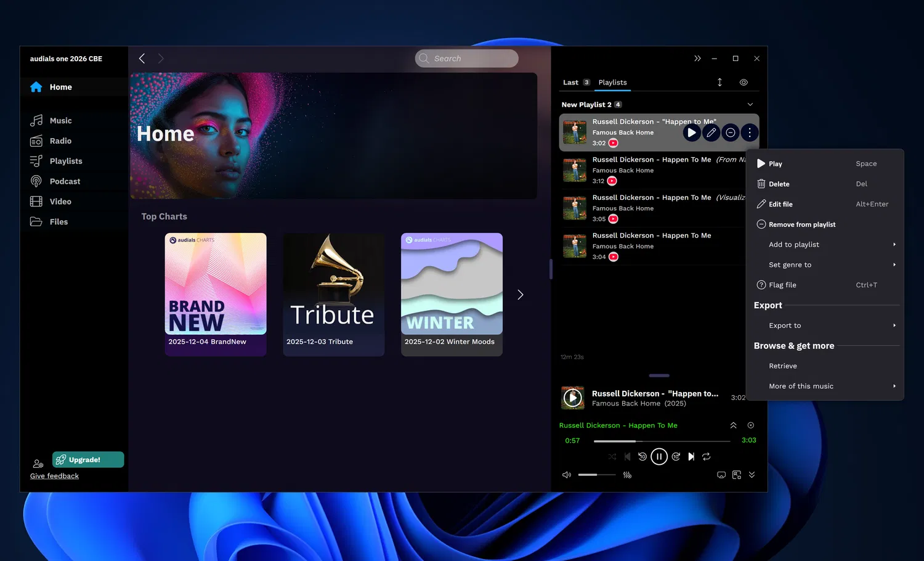Viewport: 924px width, 561px height.
Task: Edit the highlighted track with pencil icon
Action: tap(711, 133)
